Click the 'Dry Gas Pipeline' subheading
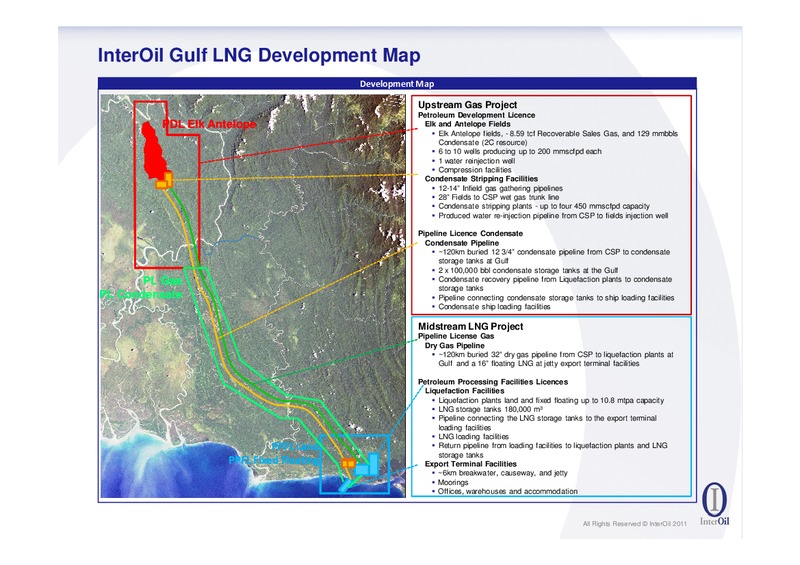The height and width of the screenshot is (565, 800). point(455,346)
